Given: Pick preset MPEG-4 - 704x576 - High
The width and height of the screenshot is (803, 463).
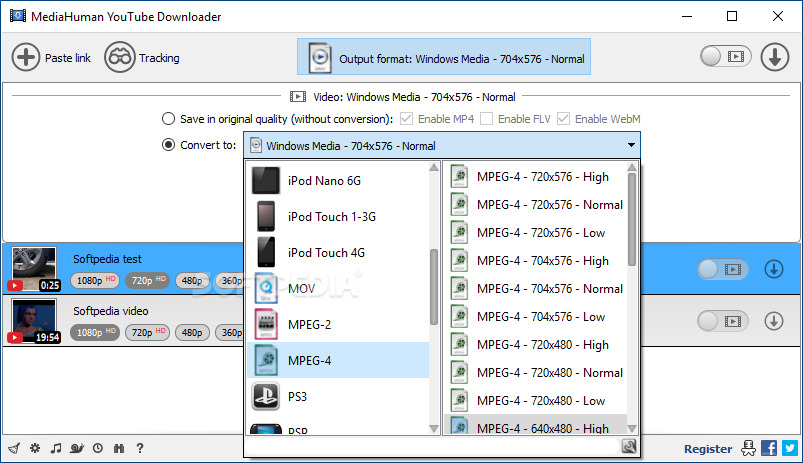Looking at the screenshot, I should [x=535, y=261].
